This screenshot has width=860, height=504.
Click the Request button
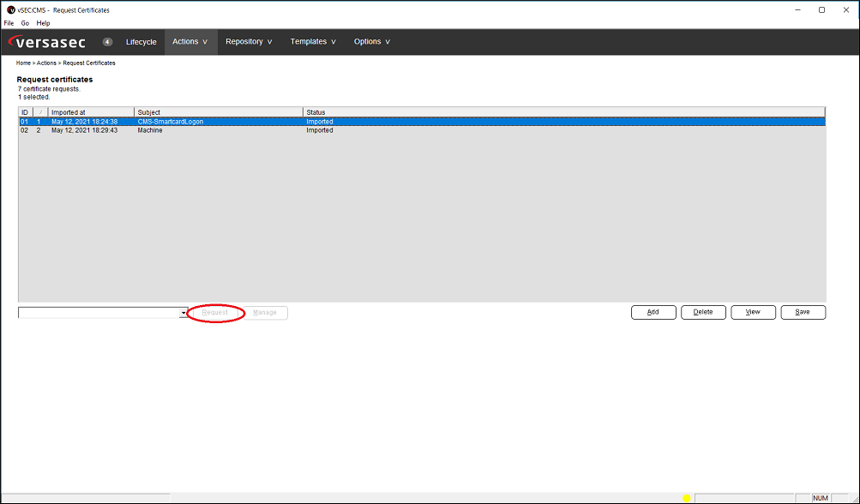point(215,313)
